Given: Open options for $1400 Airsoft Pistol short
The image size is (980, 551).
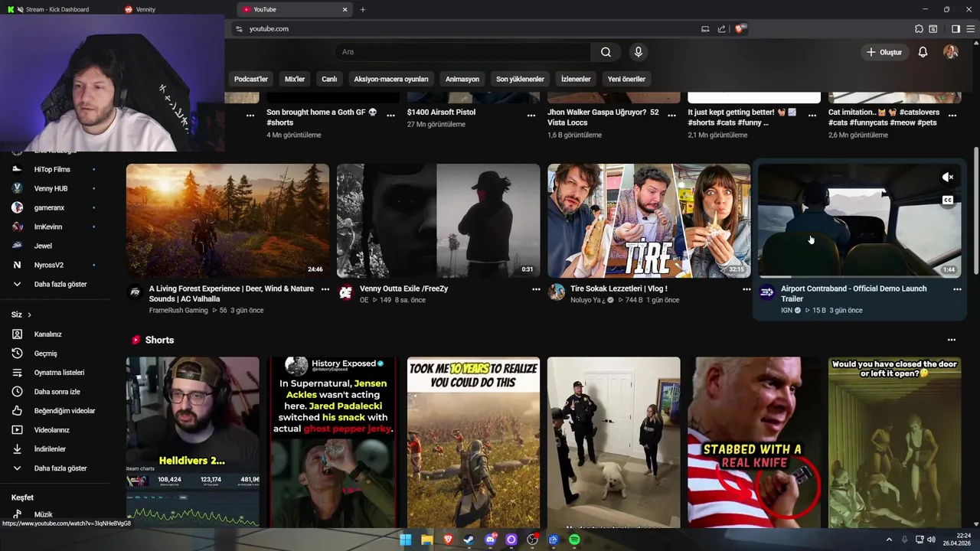Looking at the screenshot, I should pos(531,115).
